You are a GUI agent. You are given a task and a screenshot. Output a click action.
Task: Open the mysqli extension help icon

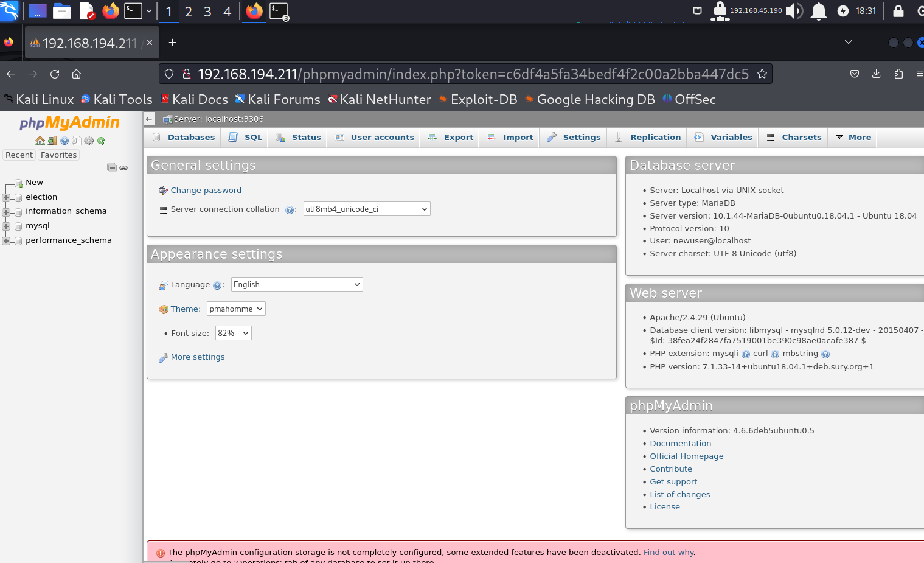coord(746,354)
